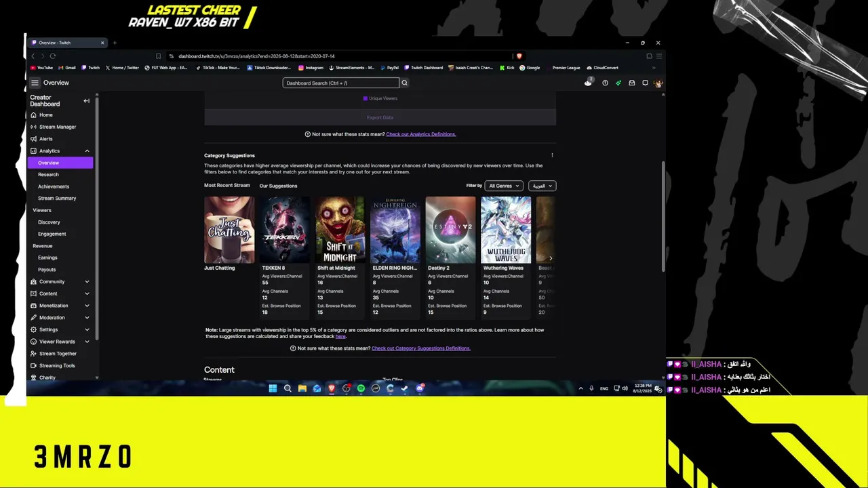The width and height of the screenshot is (868, 488).
Task: Click the Alerts megaphone icon
Action: point(33,139)
